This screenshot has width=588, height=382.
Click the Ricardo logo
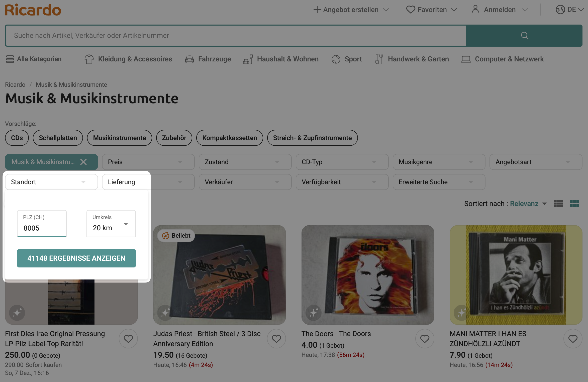click(x=33, y=10)
